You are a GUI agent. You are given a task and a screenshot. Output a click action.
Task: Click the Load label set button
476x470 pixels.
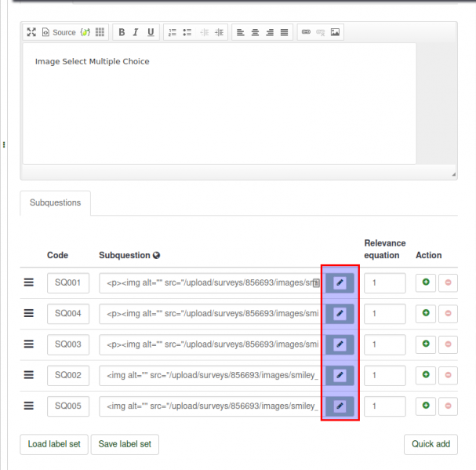pyautogui.click(x=54, y=444)
